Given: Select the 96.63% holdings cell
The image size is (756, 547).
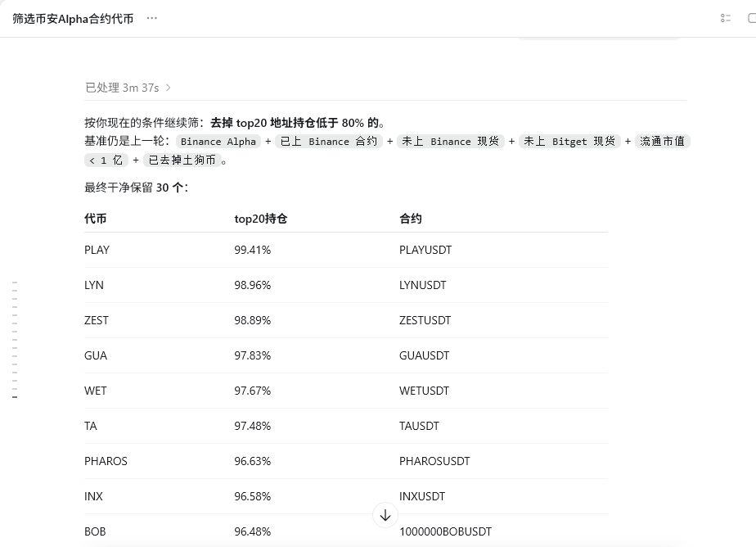Looking at the screenshot, I should point(253,461).
